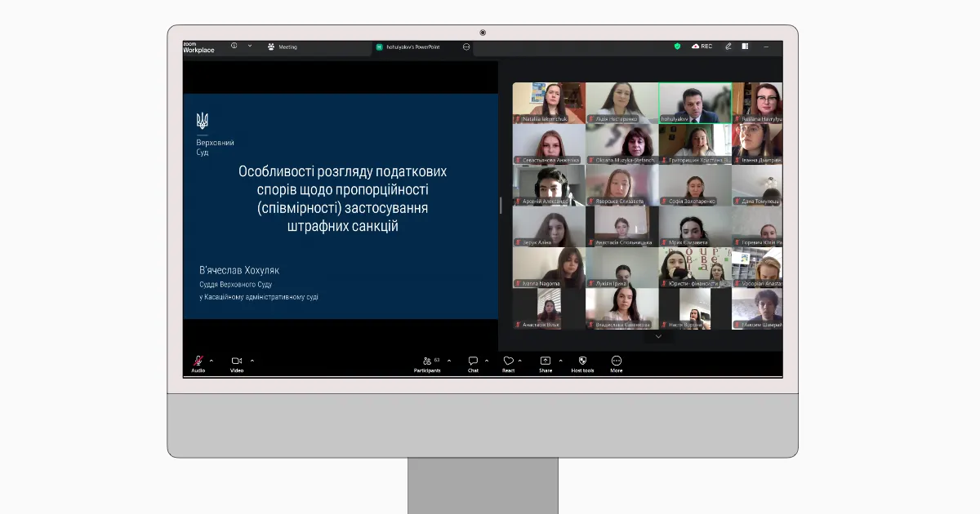The height and width of the screenshot is (514, 980).
Task: Expand video options caret beside Video
Action: coord(252,361)
